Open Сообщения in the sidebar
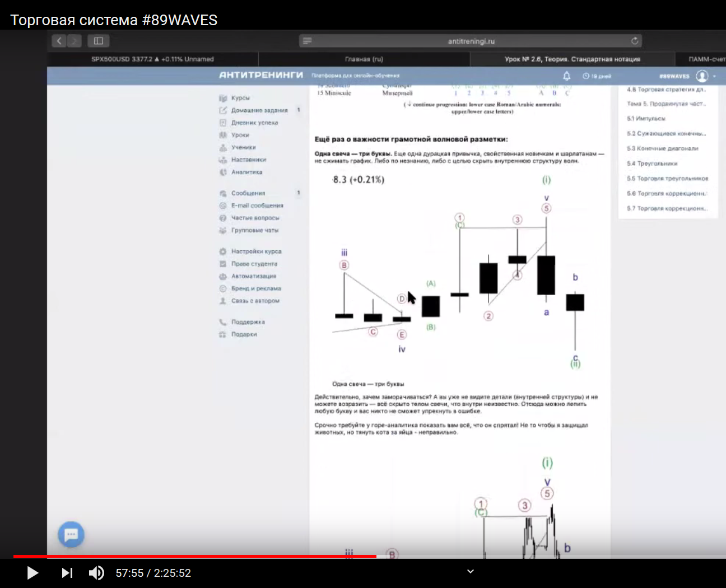 tap(248, 193)
